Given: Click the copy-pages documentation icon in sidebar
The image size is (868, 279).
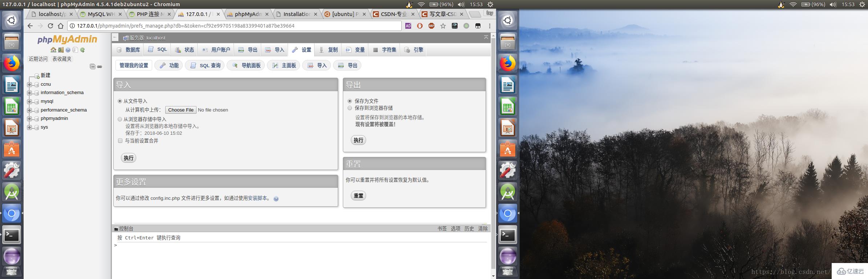Looking at the screenshot, I should (75, 50).
